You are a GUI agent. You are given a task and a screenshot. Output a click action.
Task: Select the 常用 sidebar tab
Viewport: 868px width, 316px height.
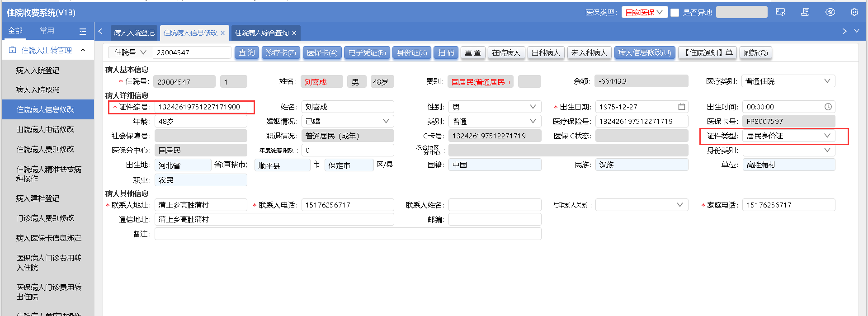point(47,30)
